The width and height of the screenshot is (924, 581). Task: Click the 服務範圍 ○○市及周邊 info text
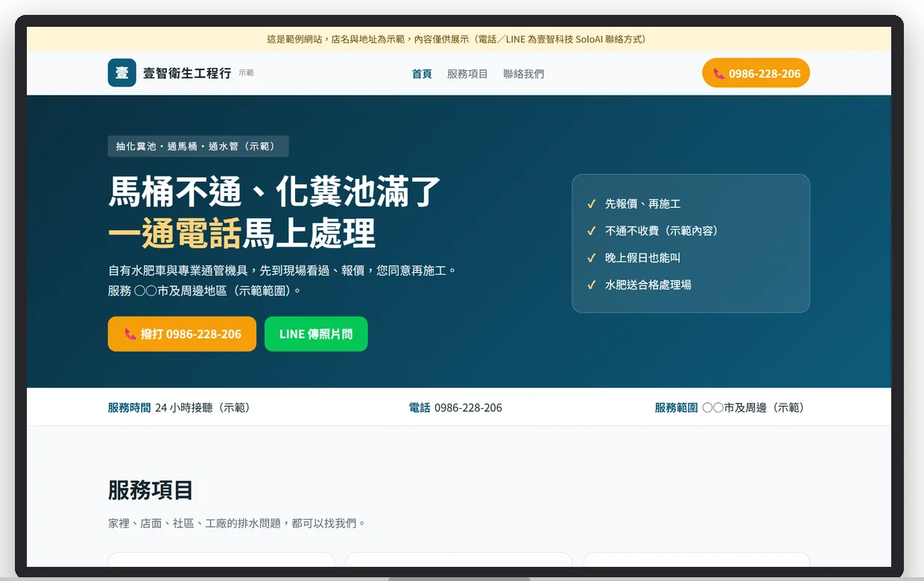[x=732, y=407]
